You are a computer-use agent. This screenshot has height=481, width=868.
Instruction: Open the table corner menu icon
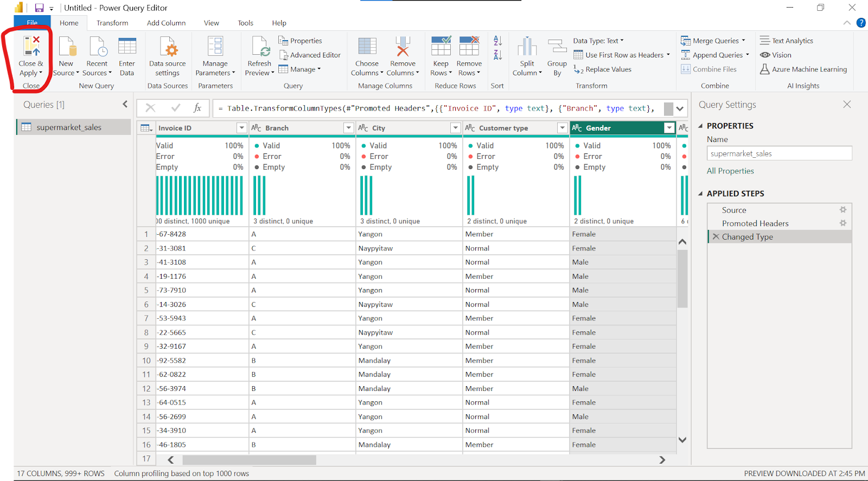(146, 128)
